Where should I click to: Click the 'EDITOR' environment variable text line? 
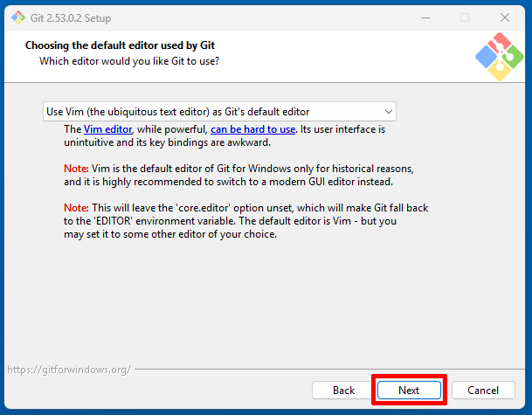pyautogui.click(x=231, y=222)
